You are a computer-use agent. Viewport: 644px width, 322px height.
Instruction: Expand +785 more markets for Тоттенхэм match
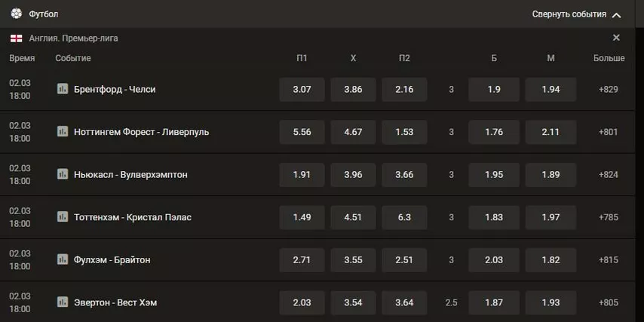pos(609,217)
